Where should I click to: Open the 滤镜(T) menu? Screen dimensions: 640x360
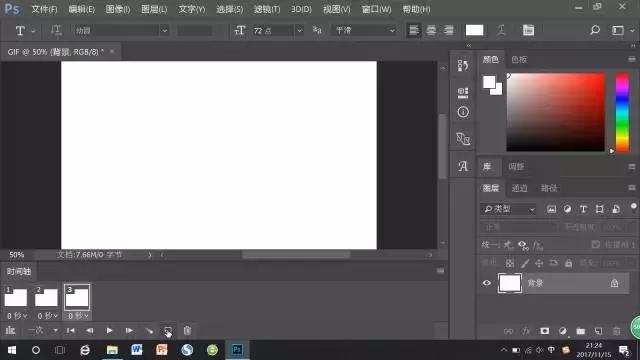tap(267, 9)
